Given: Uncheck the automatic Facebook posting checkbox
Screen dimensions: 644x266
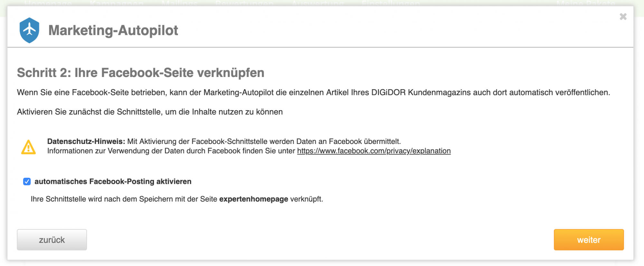Looking at the screenshot, I should [x=27, y=182].
